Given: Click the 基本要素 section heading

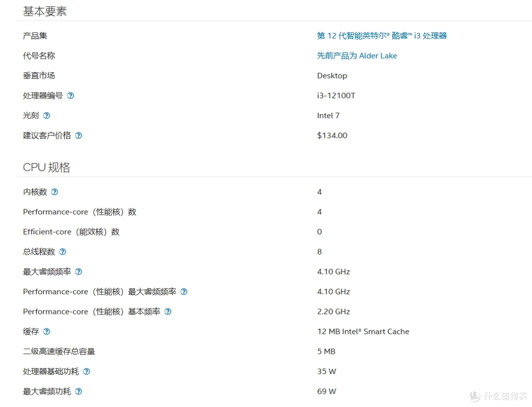Looking at the screenshot, I should coord(45,11).
